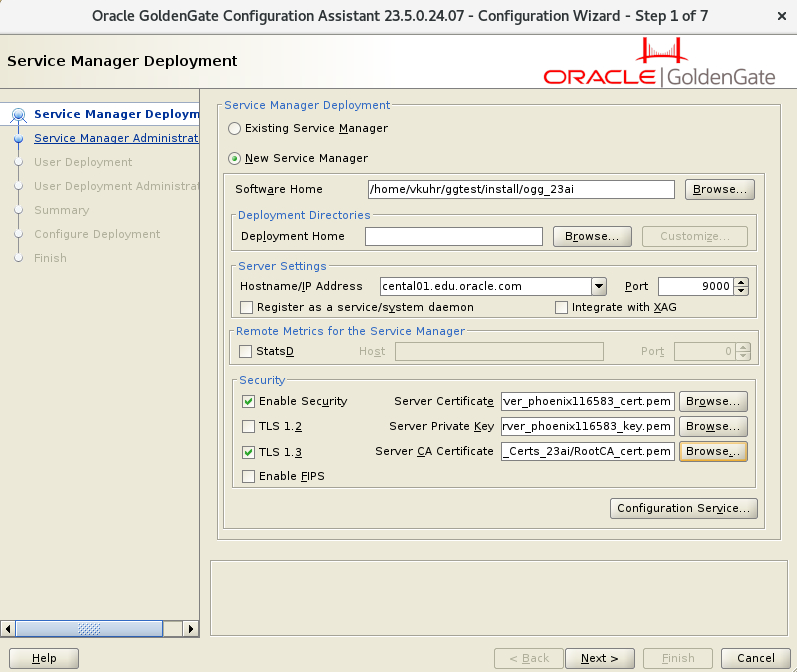Select the Service Manager Deployment wizard step
The width and height of the screenshot is (797, 672).
(116, 114)
